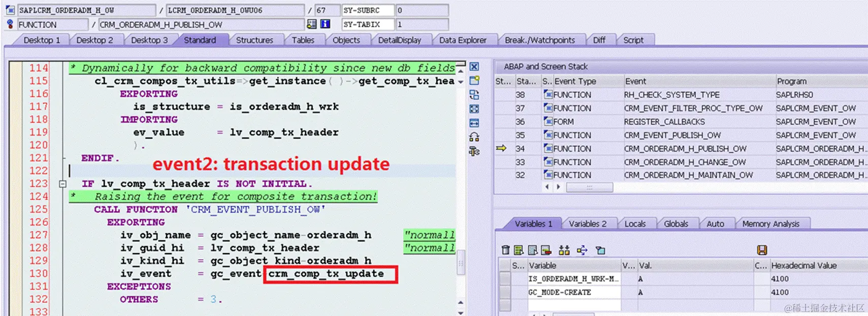Screen dimensions: 868x316
Task: Click the Program column header in the stack
Action: 821,81
